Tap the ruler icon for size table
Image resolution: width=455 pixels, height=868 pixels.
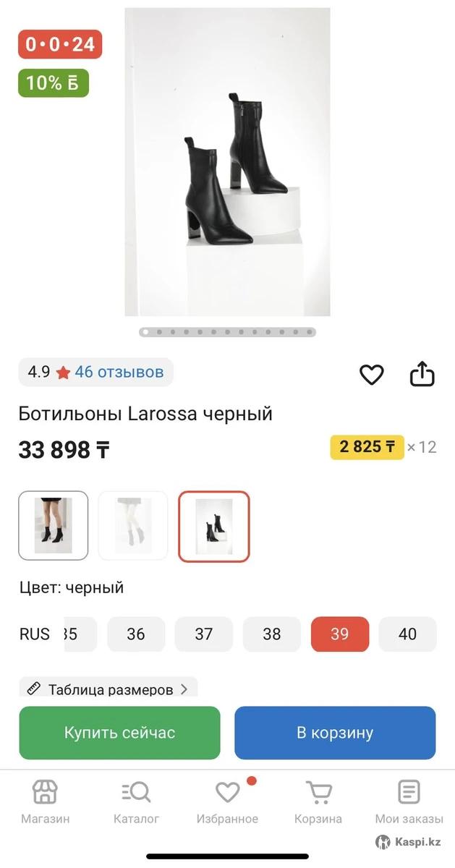[33, 689]
